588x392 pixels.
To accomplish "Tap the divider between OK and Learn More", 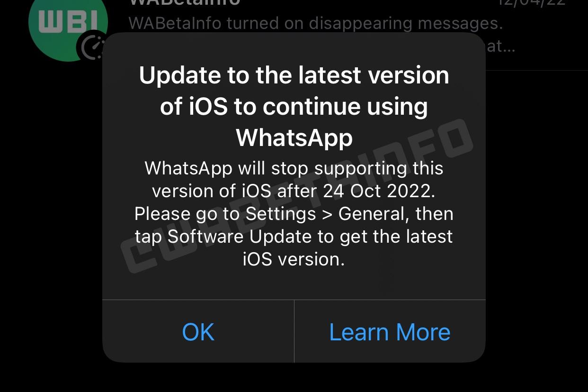I will 294,331.
